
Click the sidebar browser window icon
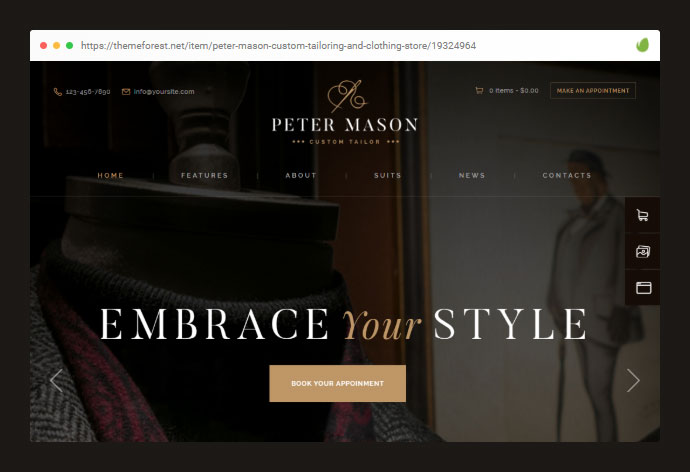(642, 288)
